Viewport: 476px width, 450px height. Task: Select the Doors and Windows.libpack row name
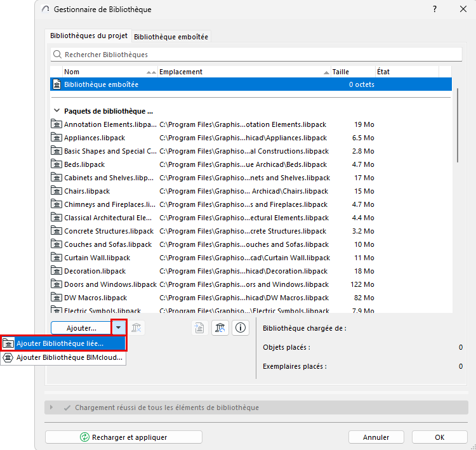(110, 284)
